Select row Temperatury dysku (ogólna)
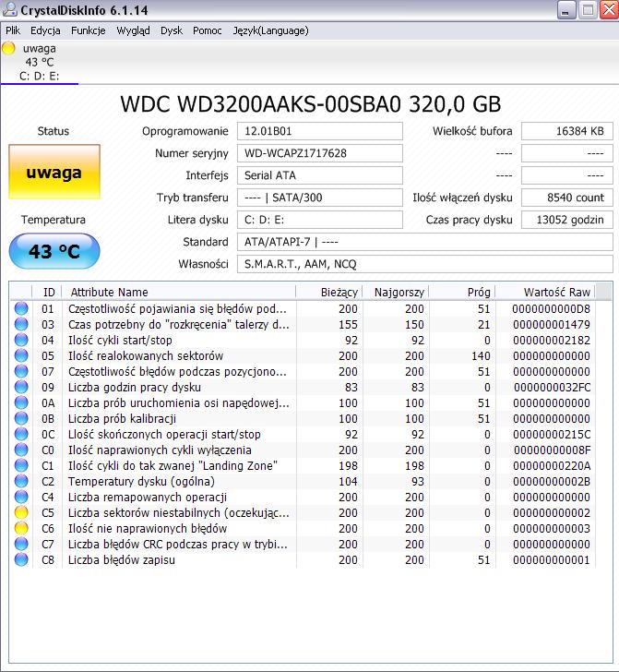Image resolution: width=619 pixels, height=672 pixels. point(303,481)
